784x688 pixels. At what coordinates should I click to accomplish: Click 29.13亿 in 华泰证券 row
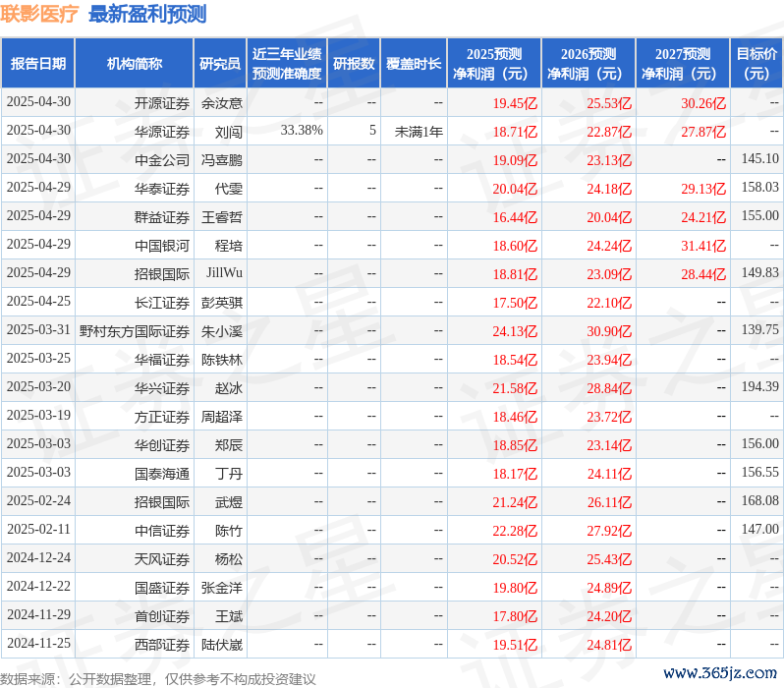(x=703, y=189)
